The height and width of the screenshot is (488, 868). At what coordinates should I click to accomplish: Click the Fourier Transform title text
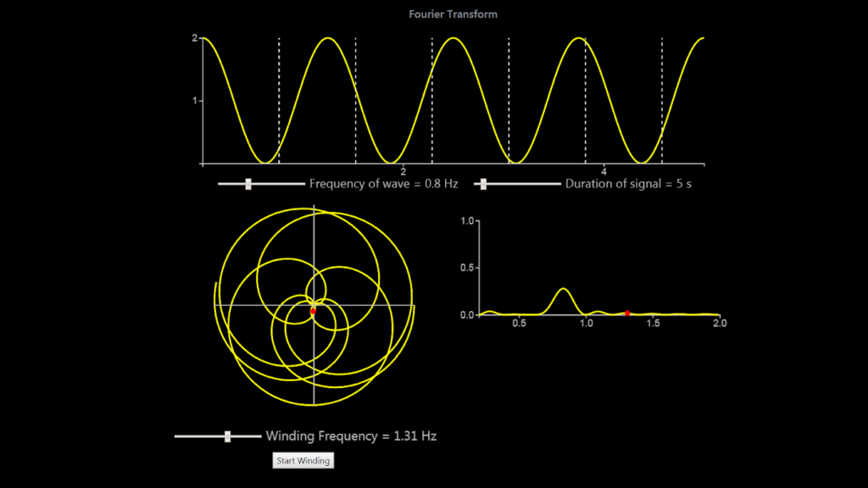[452, 14]
